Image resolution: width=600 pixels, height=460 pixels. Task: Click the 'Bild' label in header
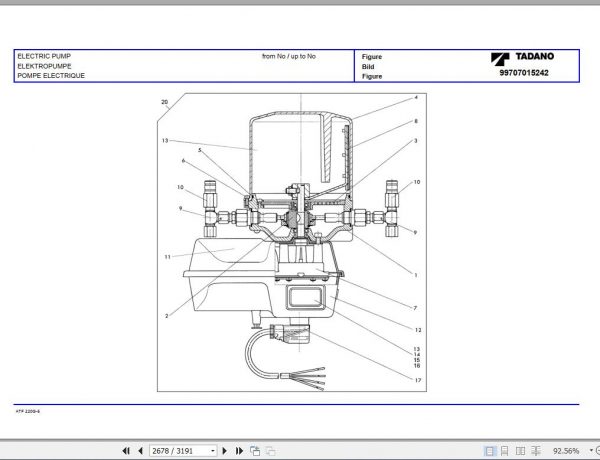pyautogui.click(x=368, y=67)
